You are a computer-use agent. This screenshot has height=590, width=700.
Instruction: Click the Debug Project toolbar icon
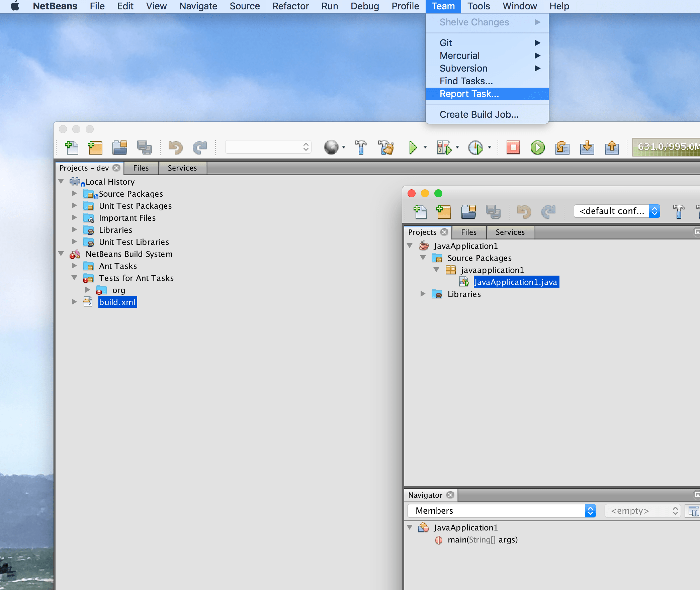444,147
